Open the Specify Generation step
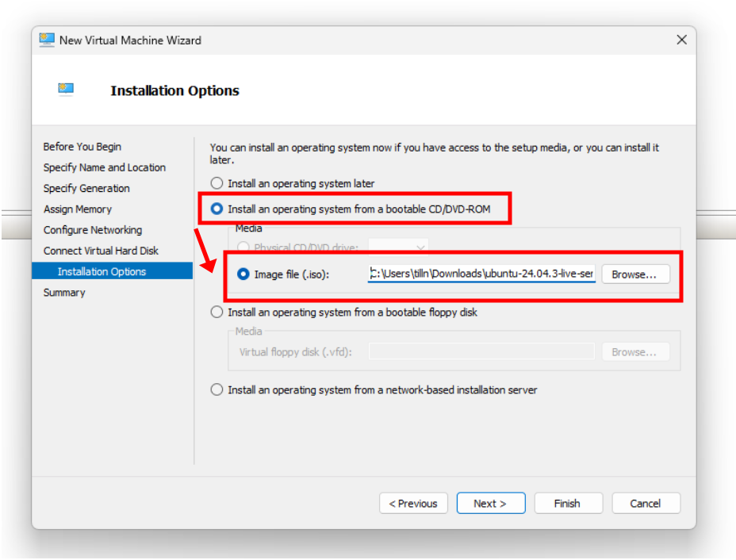Viewport: 736px width, 560px height. coord(86,188)
